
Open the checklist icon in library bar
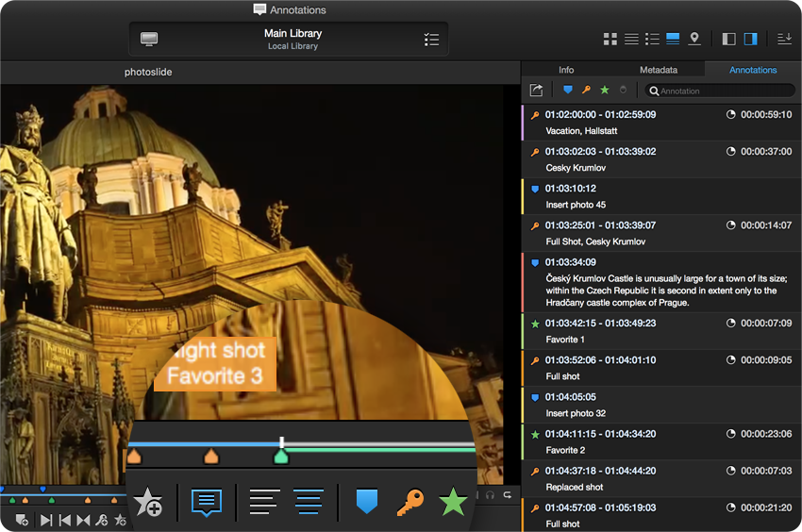pyautogui.click(x=431, y=40)
